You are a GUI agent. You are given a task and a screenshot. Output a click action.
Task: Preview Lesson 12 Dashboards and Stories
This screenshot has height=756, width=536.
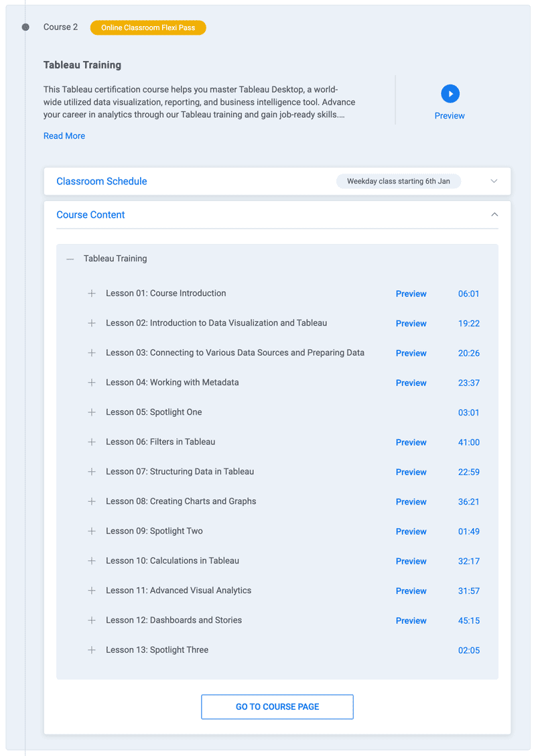(411, 621)
